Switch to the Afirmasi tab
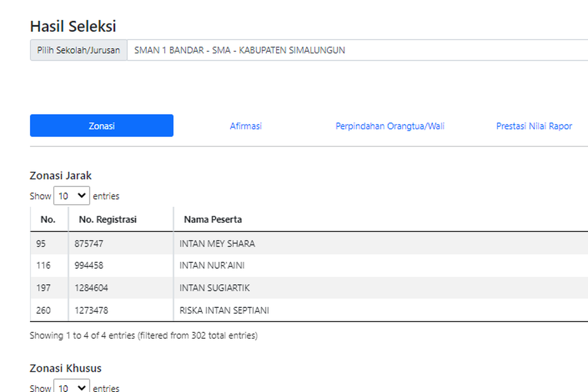The image size is (588, 392). coord(245,126)
